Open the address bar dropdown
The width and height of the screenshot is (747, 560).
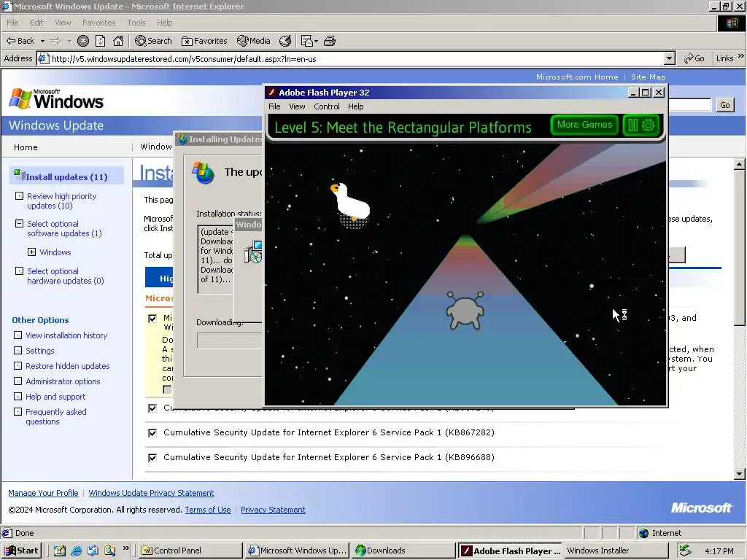(x=670, y=58)
